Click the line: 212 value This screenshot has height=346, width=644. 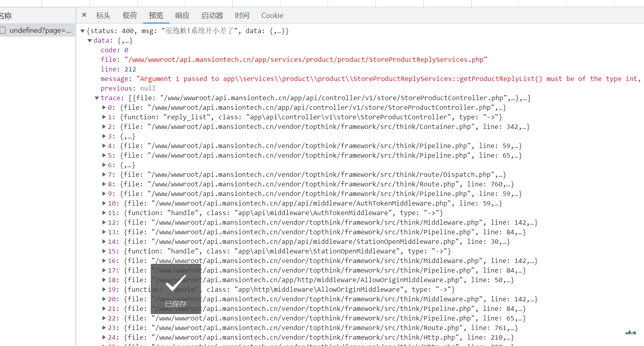coord(130,69)
